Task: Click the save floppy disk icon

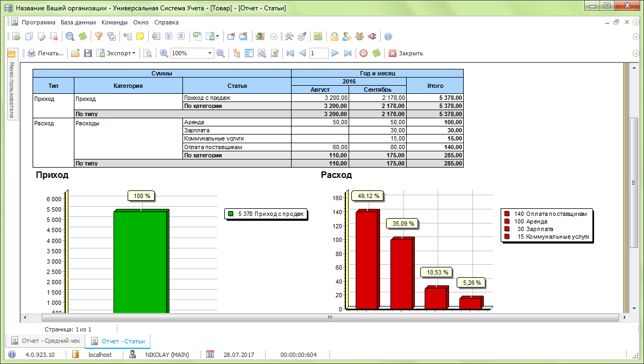Action: 87,53
